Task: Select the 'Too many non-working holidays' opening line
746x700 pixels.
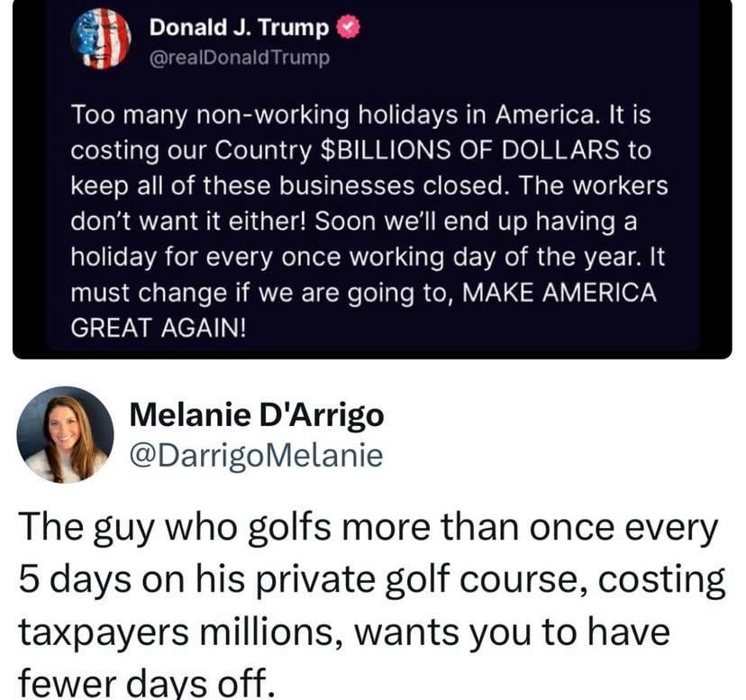Action: (360, 115)
